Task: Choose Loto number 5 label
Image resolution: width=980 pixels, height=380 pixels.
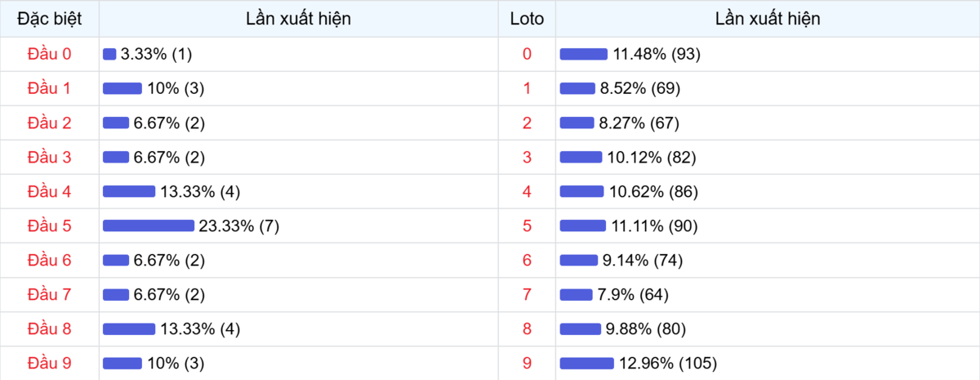Action: (527, 226)
